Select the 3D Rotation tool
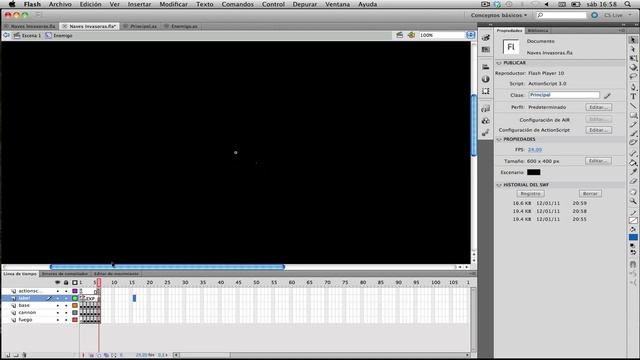The height and width of the screenshot is (360, 640). 633,67
